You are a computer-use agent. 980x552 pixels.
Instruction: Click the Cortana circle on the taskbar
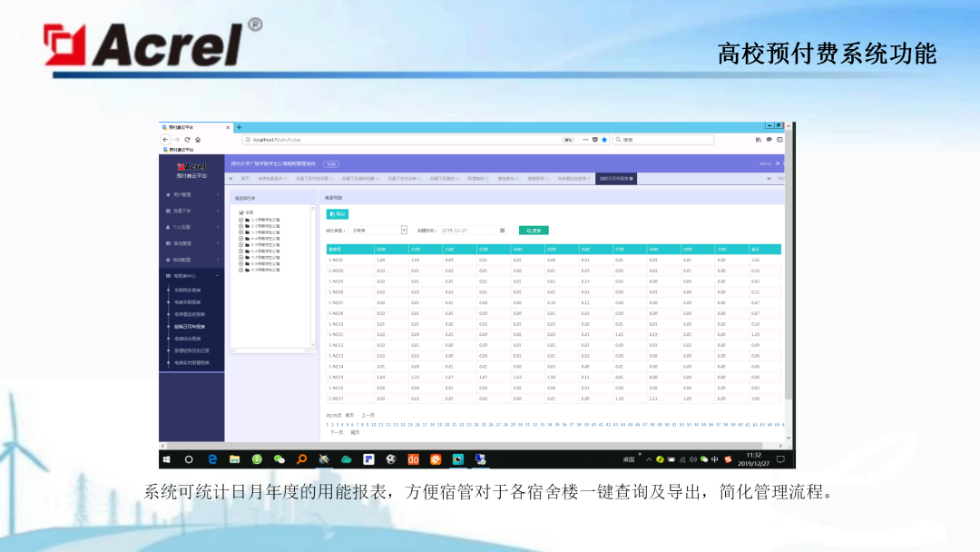click(x=189, y=459)
